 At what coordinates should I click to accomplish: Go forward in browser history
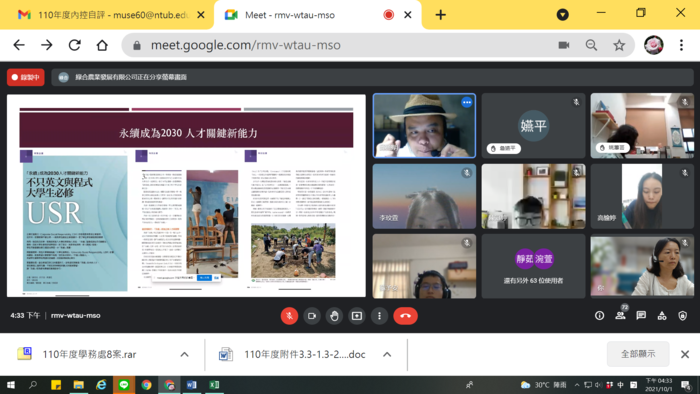coord(46,45)
